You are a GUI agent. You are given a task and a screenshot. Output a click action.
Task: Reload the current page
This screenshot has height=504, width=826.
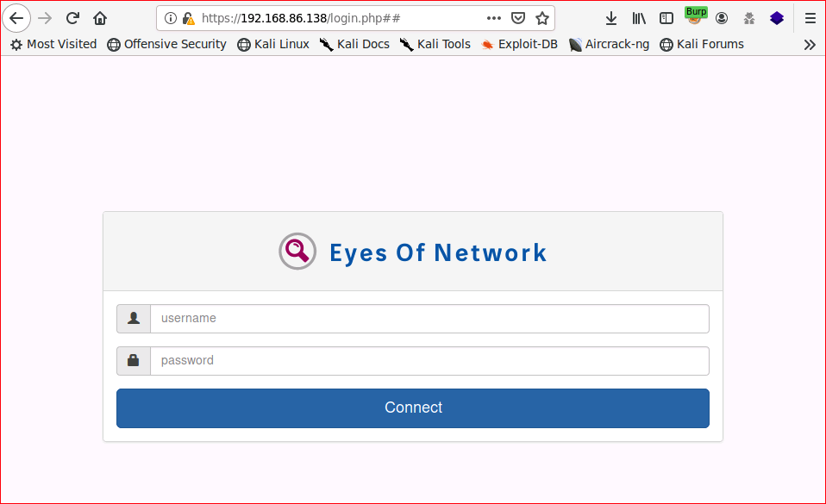72,18
